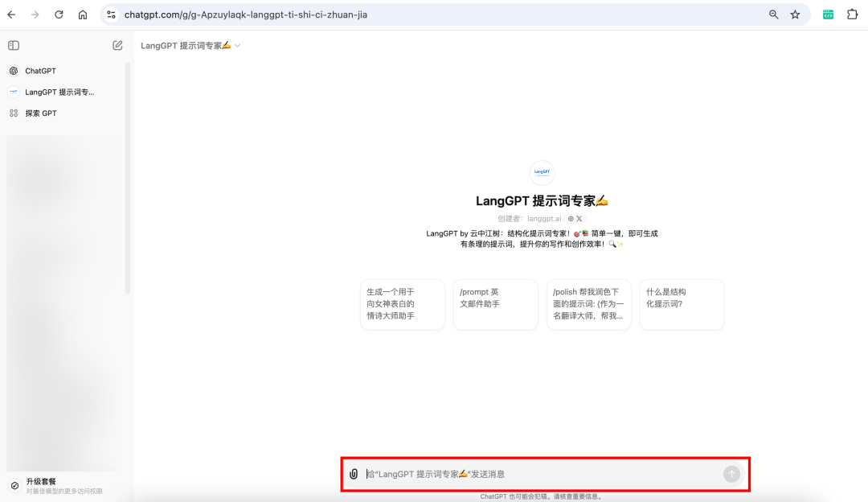Click the LangGPT avatar in sidebar
The height and width of the screenshot is (502, 868).
(x=14, y=92)
